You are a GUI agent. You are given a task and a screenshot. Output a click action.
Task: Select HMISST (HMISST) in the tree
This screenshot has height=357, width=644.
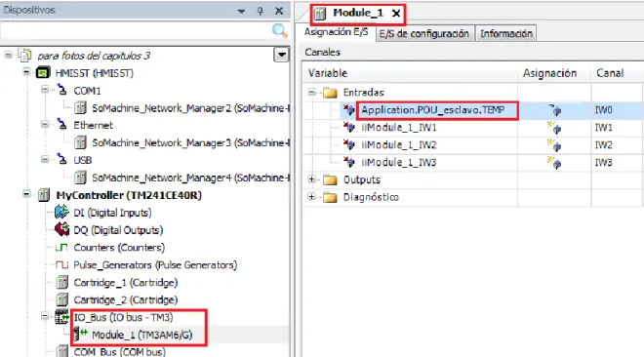point(94,73)
